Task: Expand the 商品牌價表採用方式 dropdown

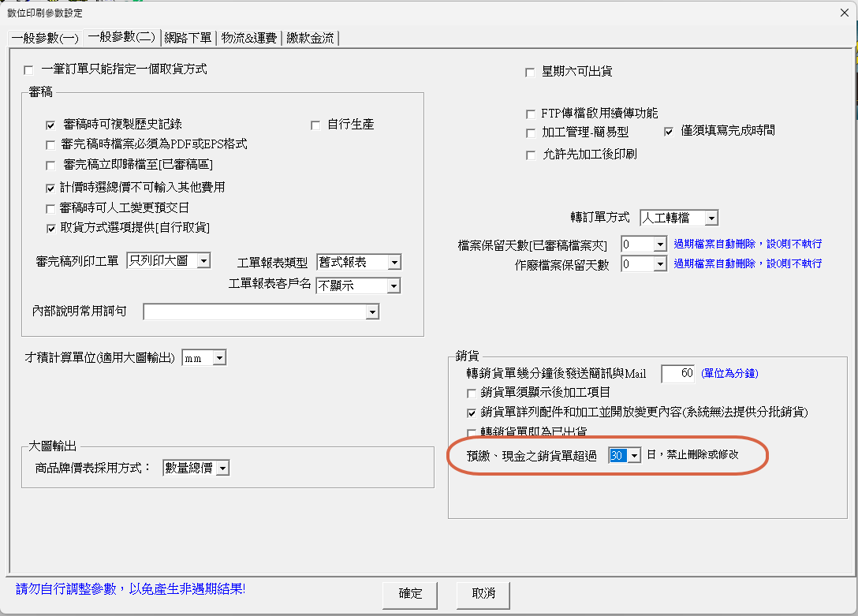Action: click(222, 469)
